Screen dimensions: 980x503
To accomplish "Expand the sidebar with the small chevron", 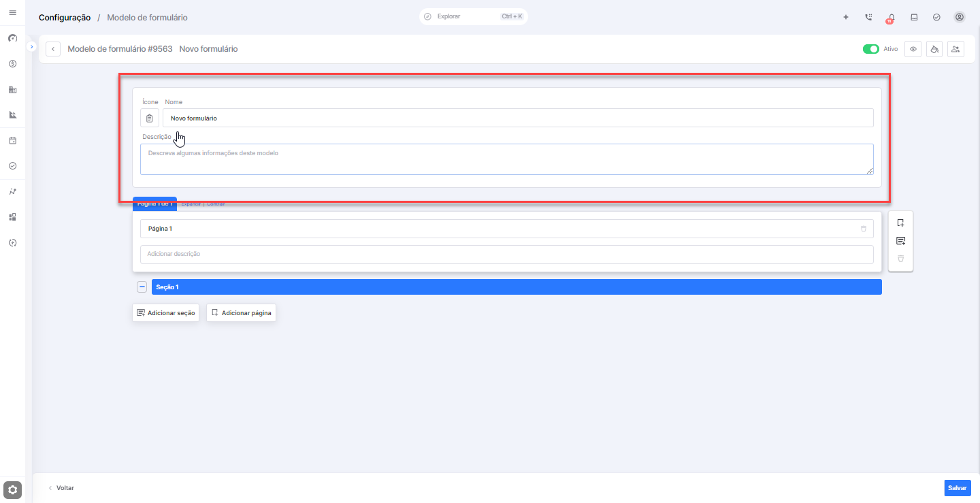I will (x=31, y=46).
